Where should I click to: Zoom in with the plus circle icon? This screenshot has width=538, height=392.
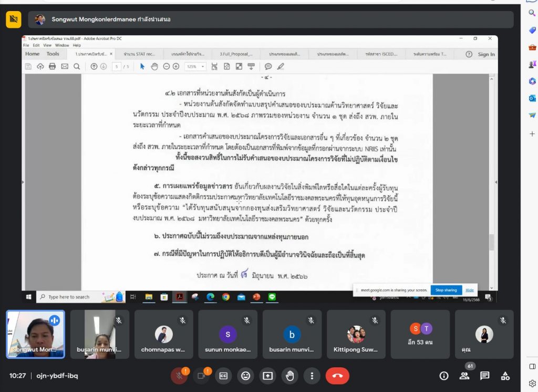point(176,67)
